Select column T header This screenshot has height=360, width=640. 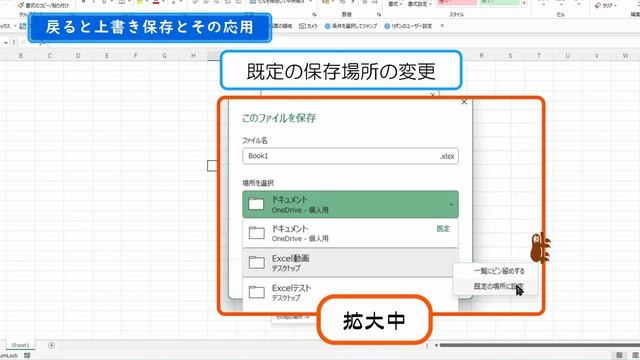point(539,56)
